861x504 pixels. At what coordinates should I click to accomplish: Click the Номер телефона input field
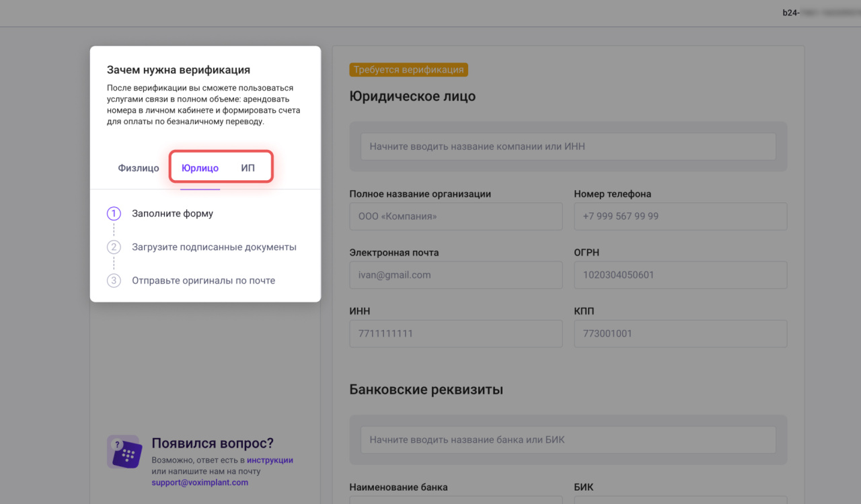tap(681, 216)
